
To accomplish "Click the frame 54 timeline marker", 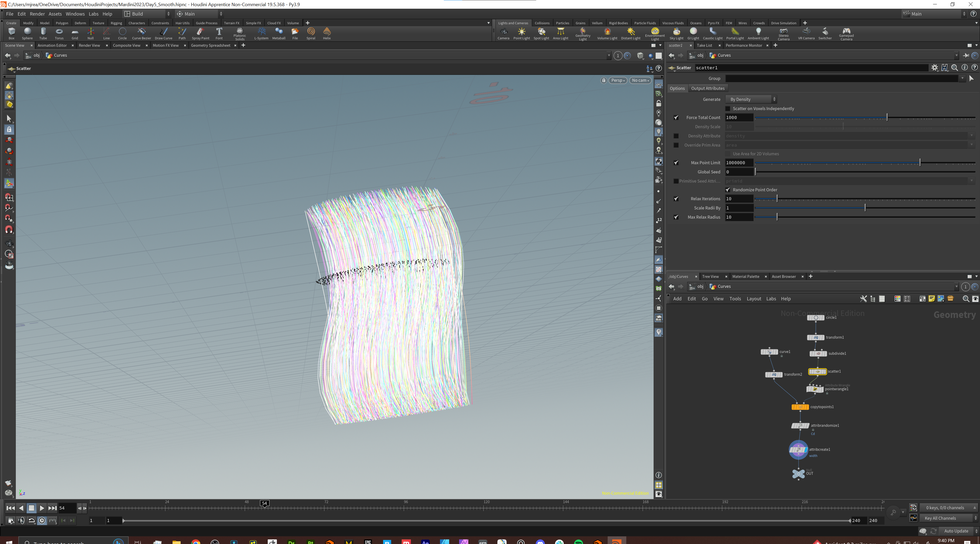I will tap(264, 503).
